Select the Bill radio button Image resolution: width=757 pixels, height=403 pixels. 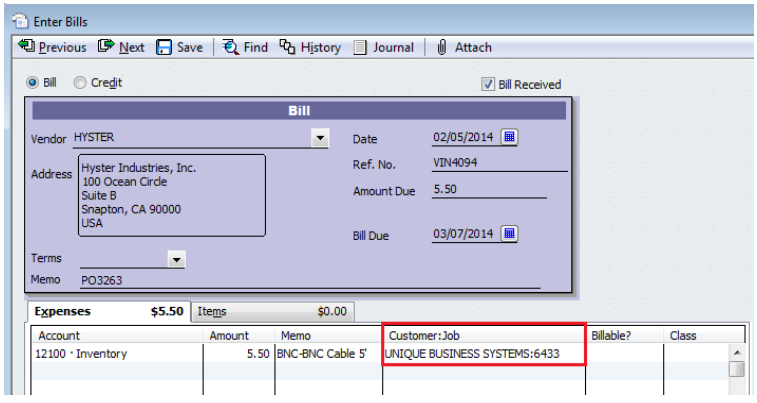click(x=32, y=83)
